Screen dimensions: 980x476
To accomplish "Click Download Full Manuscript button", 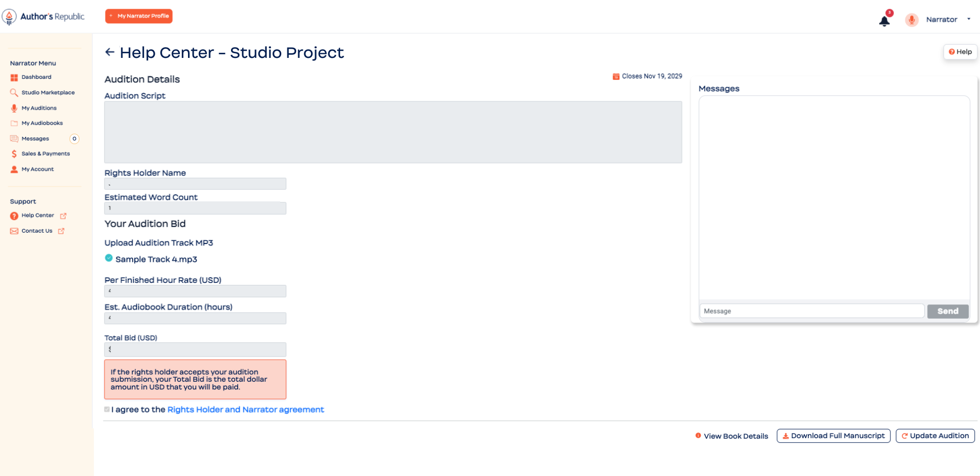I will click(x=833, y=436).
